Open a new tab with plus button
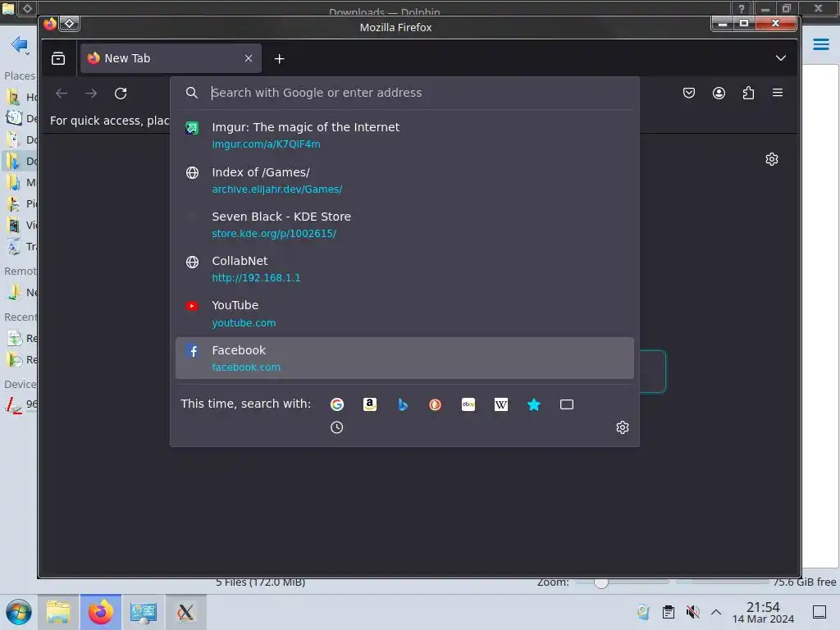 279,58
